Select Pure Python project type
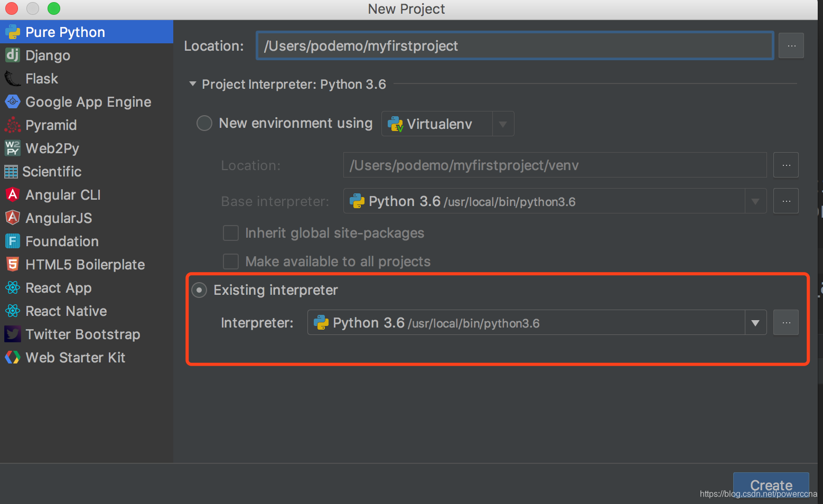 click(87, 32)
